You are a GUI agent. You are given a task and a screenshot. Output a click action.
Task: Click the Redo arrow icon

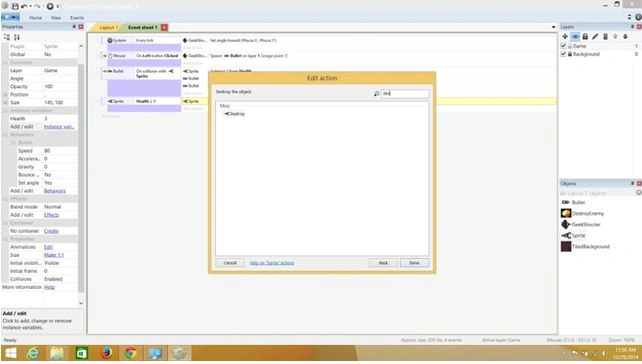click(37, 6)
